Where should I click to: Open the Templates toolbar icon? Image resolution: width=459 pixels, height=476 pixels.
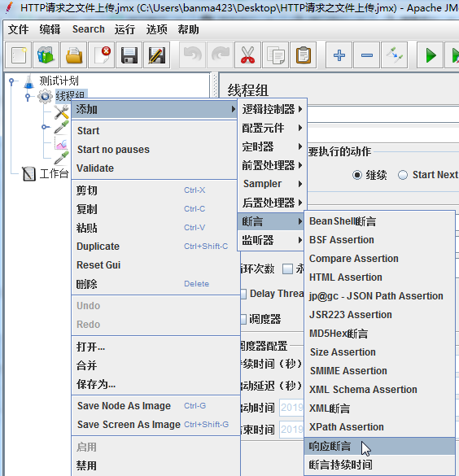tap(46, 55)
